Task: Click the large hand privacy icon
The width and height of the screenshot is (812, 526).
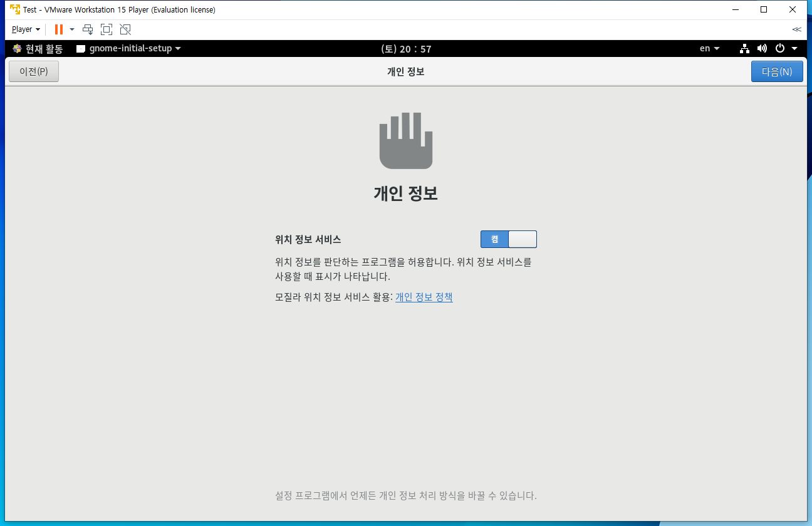Action: pos(406,141)
